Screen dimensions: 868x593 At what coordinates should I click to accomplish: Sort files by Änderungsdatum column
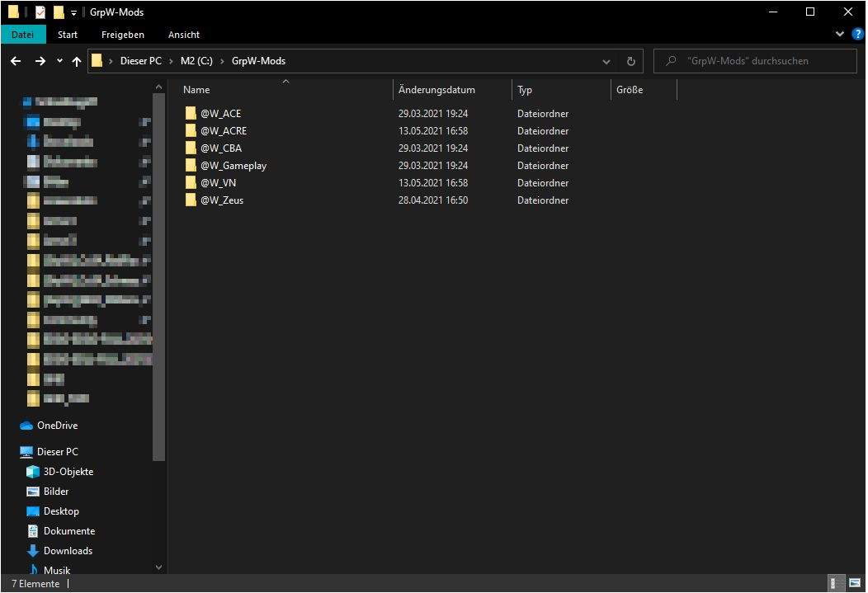[x=436, y=90]
